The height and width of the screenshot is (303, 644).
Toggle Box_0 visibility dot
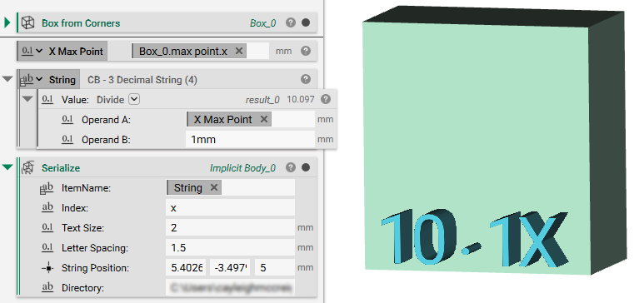pos(306,23)
